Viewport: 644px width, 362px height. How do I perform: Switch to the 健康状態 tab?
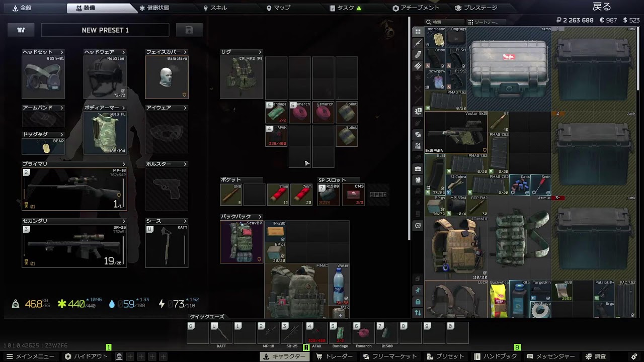click(x=154, y=8)
